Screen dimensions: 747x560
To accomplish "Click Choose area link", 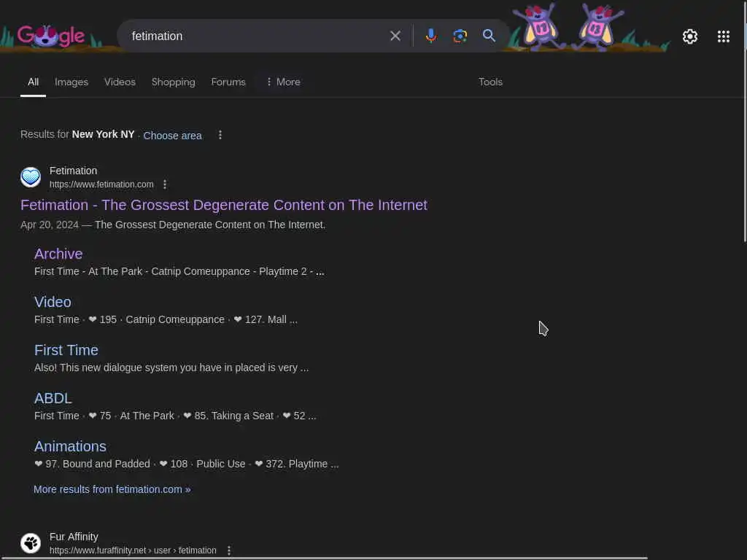I will tap(172, 136).
